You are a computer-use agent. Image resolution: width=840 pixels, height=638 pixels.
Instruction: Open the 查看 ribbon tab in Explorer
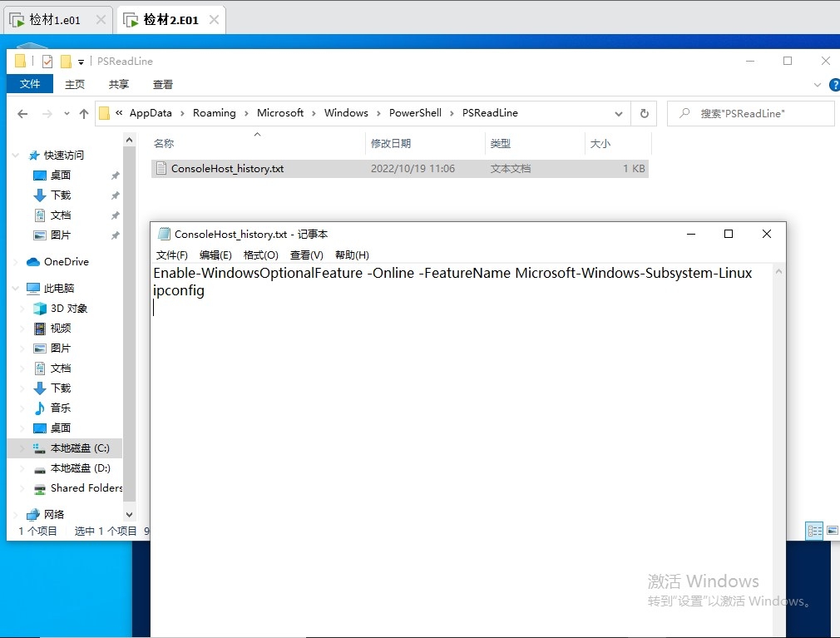(163, 85)
